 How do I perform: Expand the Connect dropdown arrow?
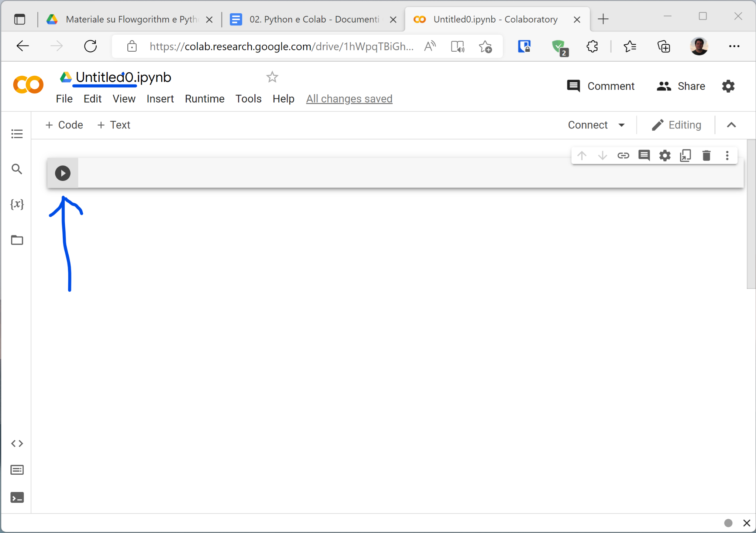pos(622,125)
